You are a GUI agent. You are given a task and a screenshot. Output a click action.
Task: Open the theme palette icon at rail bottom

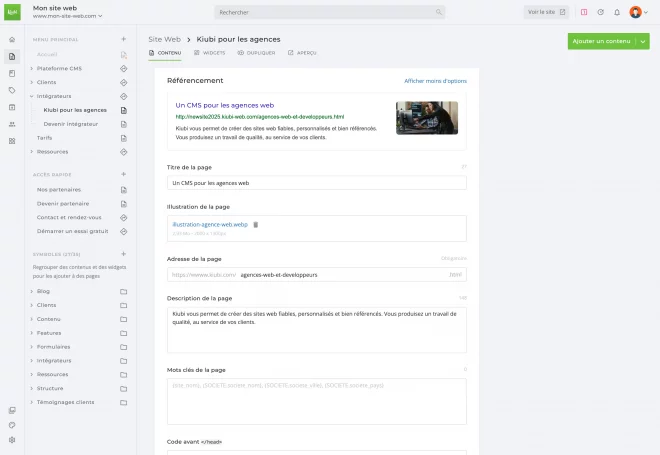point(12,425)
